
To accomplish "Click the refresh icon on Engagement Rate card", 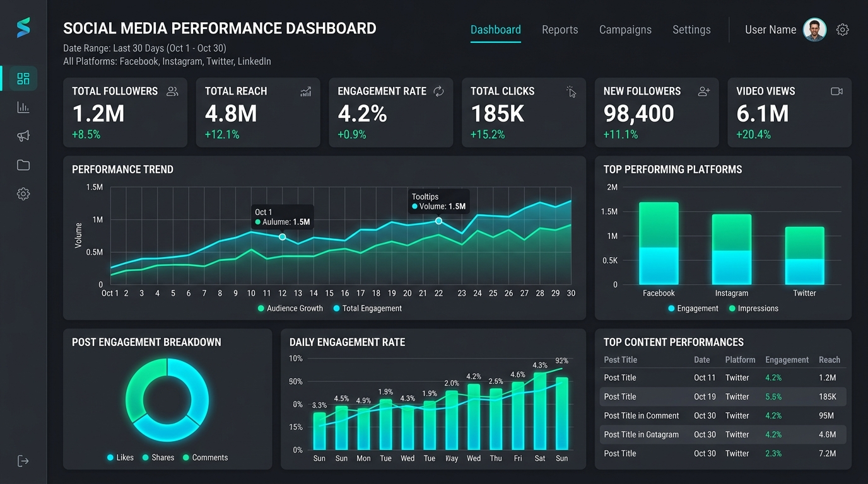I will pyautogui.click(x=438, y=91).
